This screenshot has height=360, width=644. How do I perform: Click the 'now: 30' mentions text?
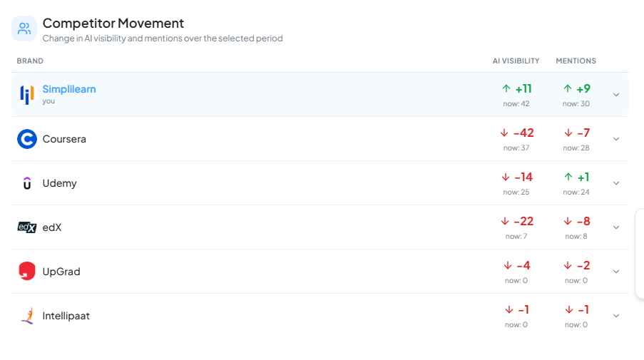576,104
